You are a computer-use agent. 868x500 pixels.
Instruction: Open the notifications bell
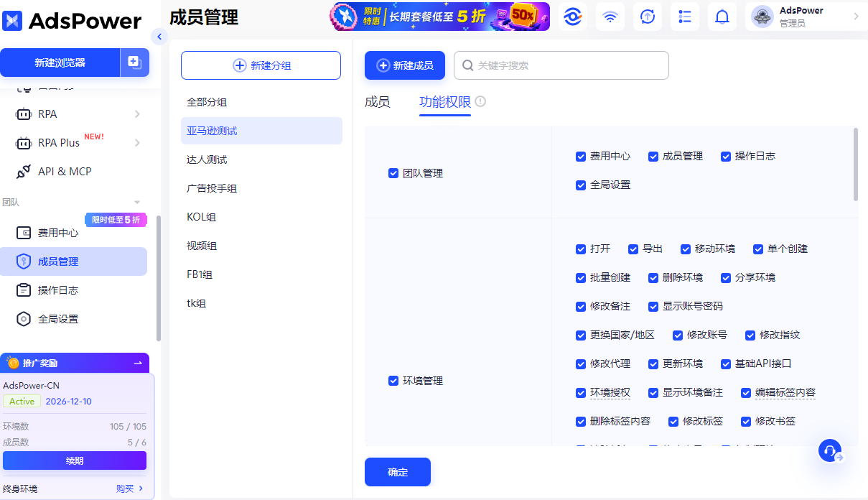pos(722,17)
